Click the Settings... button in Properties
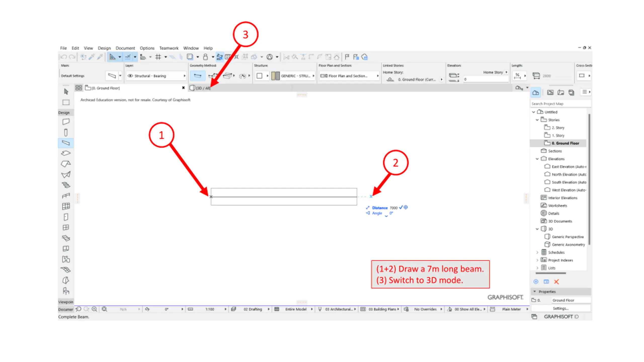The width and height of the screenshot is (644, 362). click(560, 308)
